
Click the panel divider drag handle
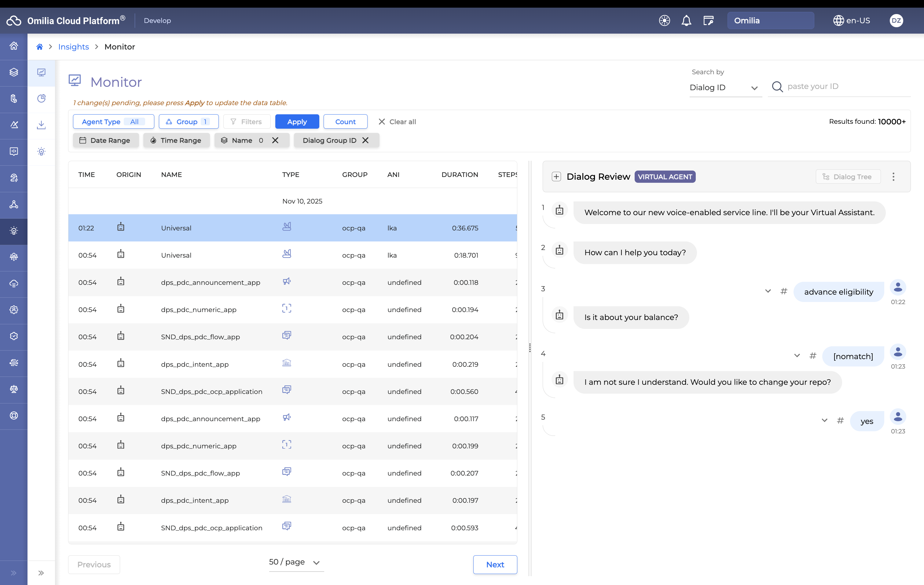point(530,348)
